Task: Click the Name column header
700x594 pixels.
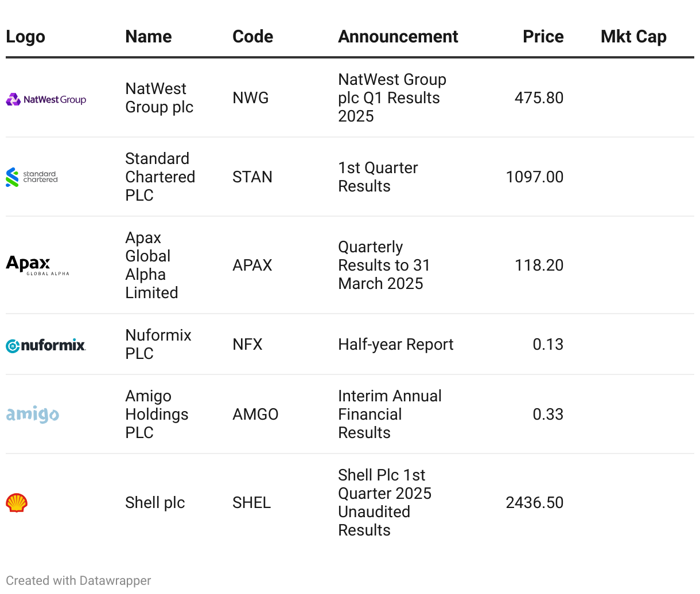Action: [149, 37]
